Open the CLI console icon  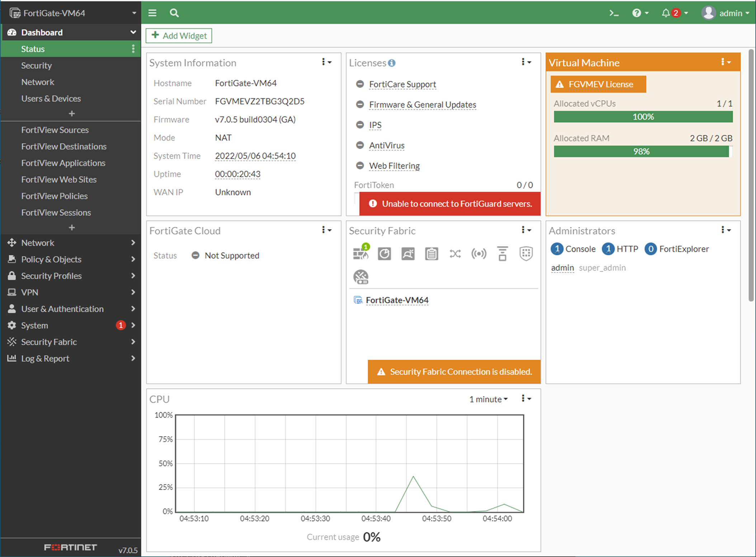(614, 13)
